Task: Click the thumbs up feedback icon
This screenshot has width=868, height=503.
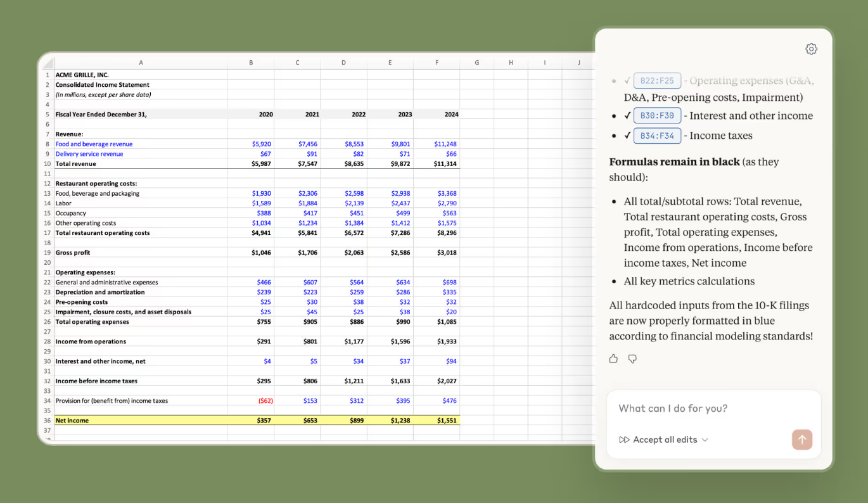Action: [x=613, y=359]
